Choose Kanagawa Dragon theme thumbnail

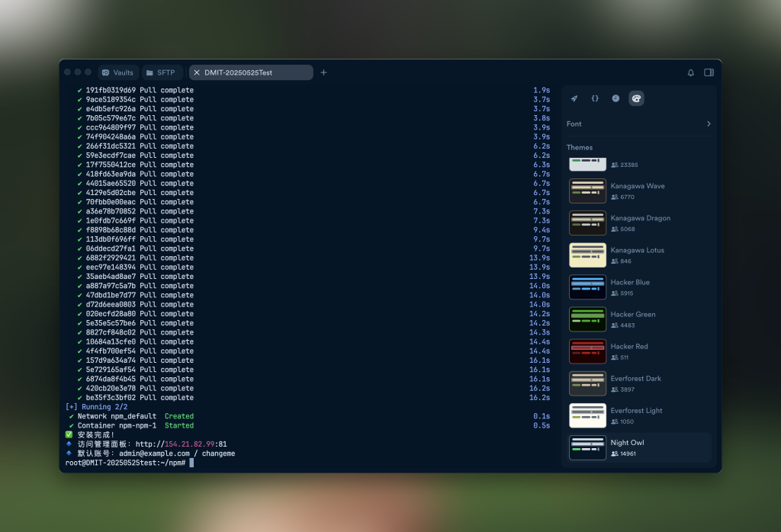click(x=588, y=223)
